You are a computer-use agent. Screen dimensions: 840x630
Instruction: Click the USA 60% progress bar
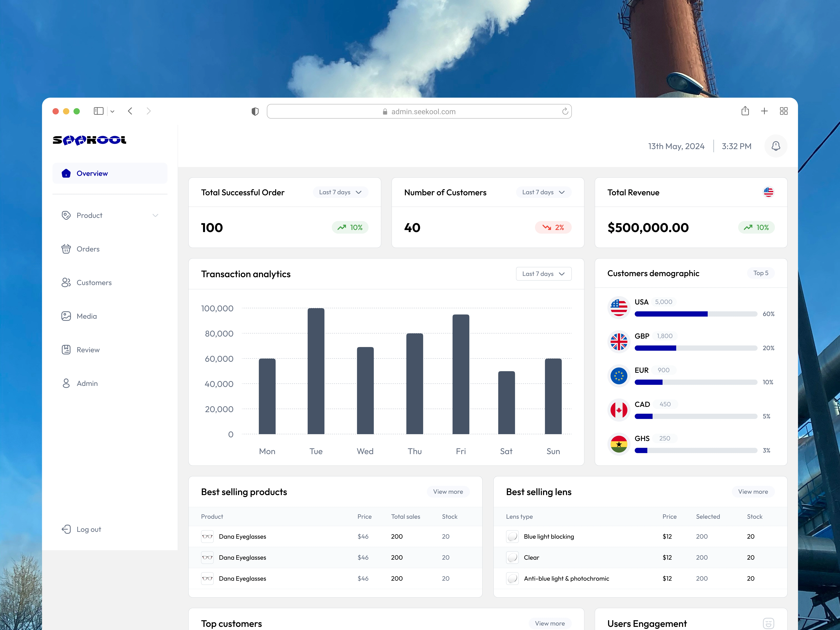(x=696, y=314)
